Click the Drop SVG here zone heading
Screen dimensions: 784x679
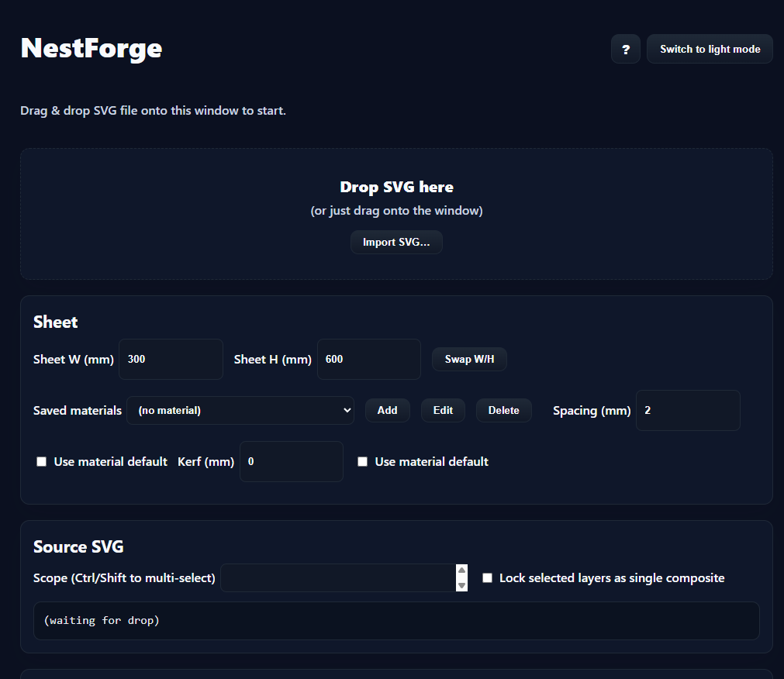396,187
